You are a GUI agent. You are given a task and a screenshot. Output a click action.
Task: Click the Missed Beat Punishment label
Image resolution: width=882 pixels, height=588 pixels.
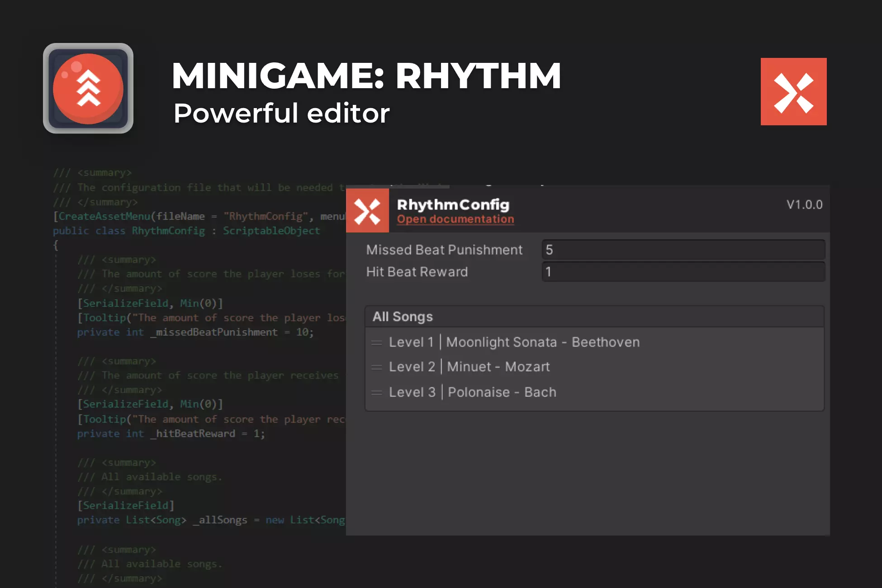point(444,250)
